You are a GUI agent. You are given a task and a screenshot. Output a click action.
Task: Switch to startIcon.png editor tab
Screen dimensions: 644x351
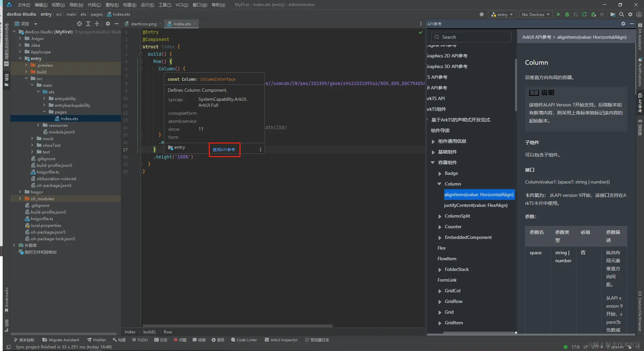[x=144, y=24]
